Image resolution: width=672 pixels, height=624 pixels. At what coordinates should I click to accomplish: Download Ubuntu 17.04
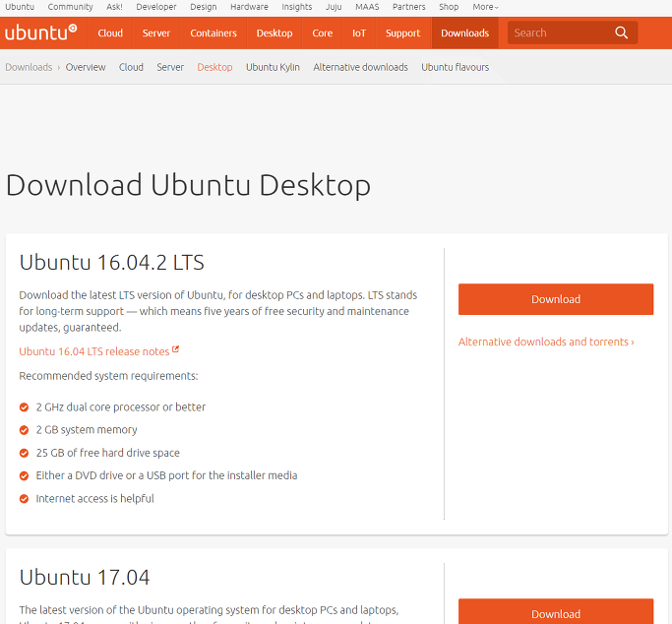click(x=556, y=611)
